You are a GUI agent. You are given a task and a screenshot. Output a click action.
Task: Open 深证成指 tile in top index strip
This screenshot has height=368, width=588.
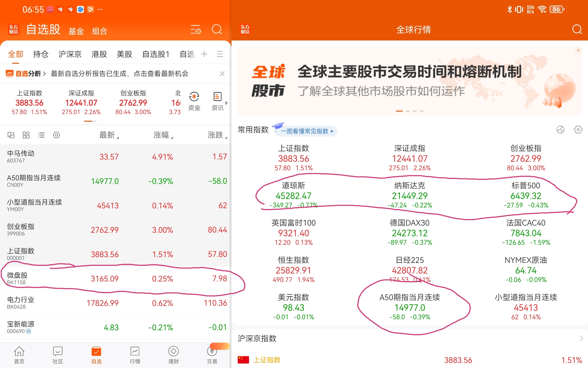click(x=81, y=102)
